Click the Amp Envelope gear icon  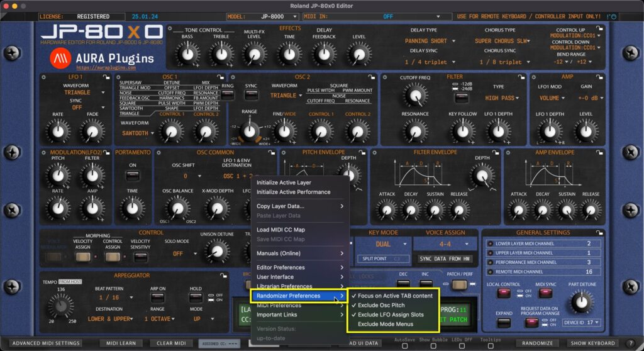[x=508, y=152]
